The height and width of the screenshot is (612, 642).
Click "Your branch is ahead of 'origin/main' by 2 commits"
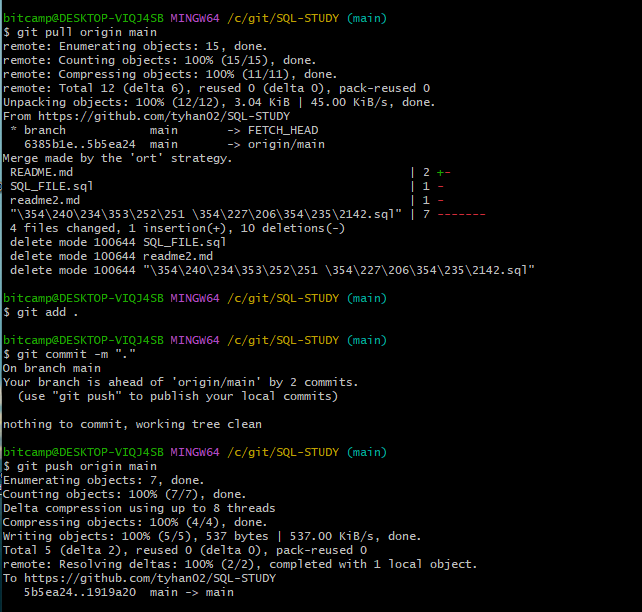coord(181,382)
